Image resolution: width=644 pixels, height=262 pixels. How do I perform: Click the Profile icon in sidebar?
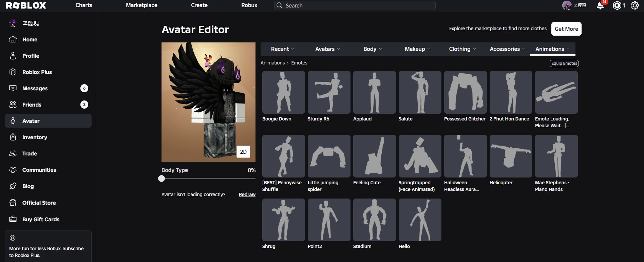pyautogui.click(x=13, y=56)
